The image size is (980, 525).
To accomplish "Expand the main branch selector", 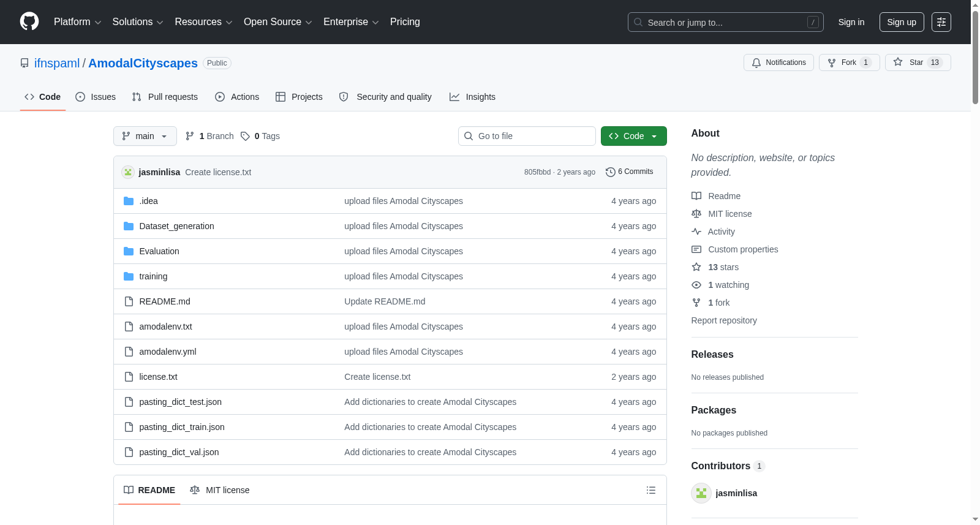I will 145,136.
